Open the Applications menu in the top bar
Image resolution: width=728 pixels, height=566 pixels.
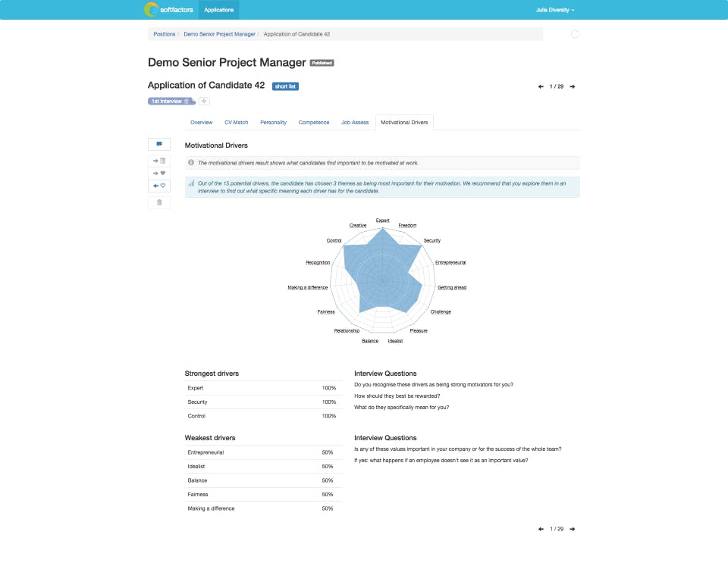point(218,10)
